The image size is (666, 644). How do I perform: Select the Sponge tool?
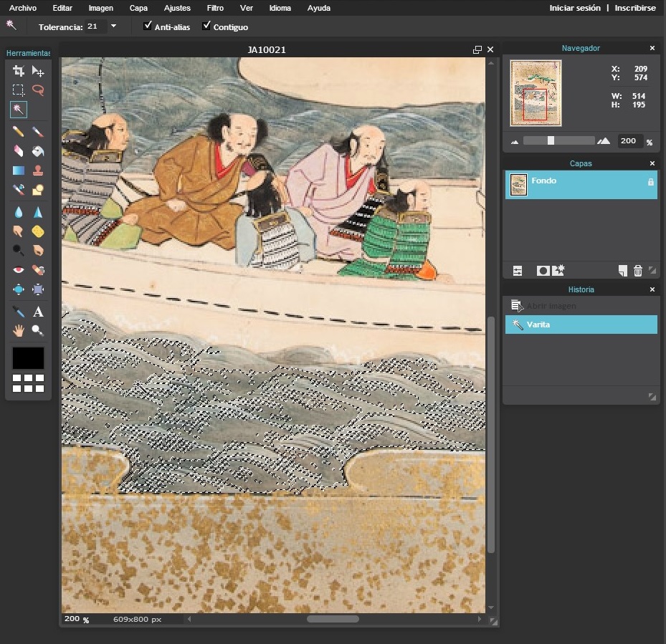coord(38,231)
